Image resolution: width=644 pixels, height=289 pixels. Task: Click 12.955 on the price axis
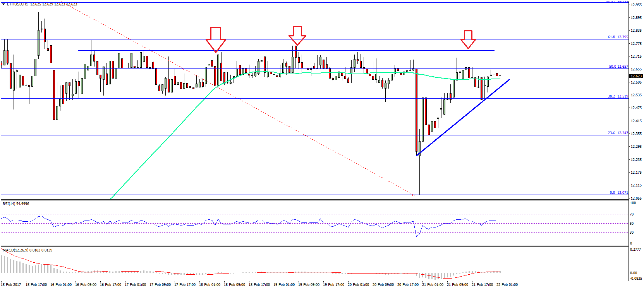636,5
